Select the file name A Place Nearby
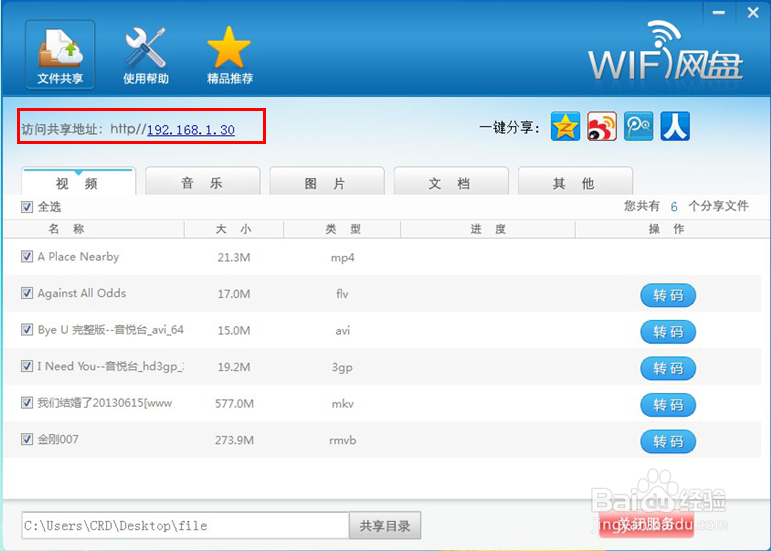 (x=78, y=257)
